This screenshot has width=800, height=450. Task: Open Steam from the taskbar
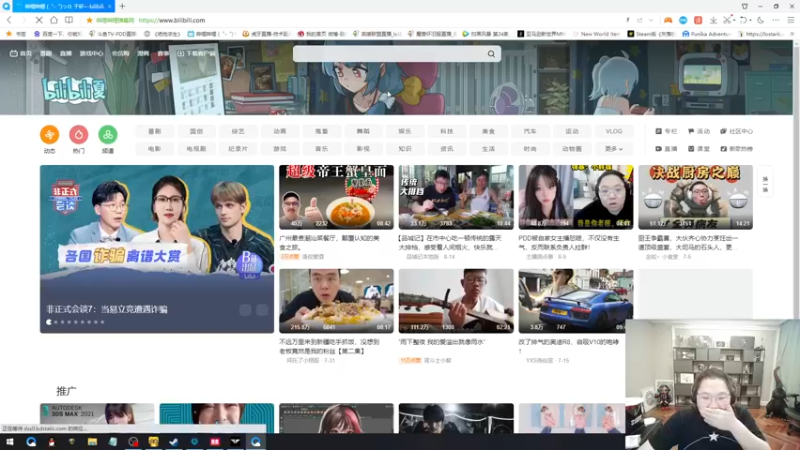pos(174,442)
